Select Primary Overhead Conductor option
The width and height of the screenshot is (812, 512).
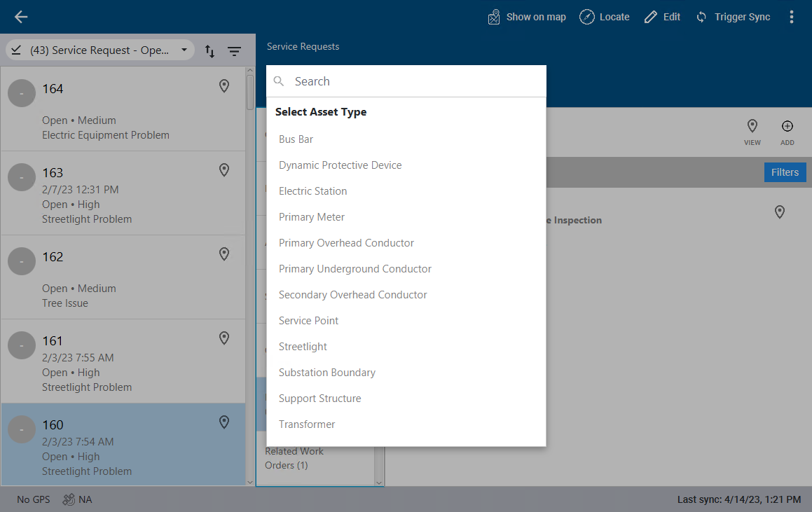(346, 243)
